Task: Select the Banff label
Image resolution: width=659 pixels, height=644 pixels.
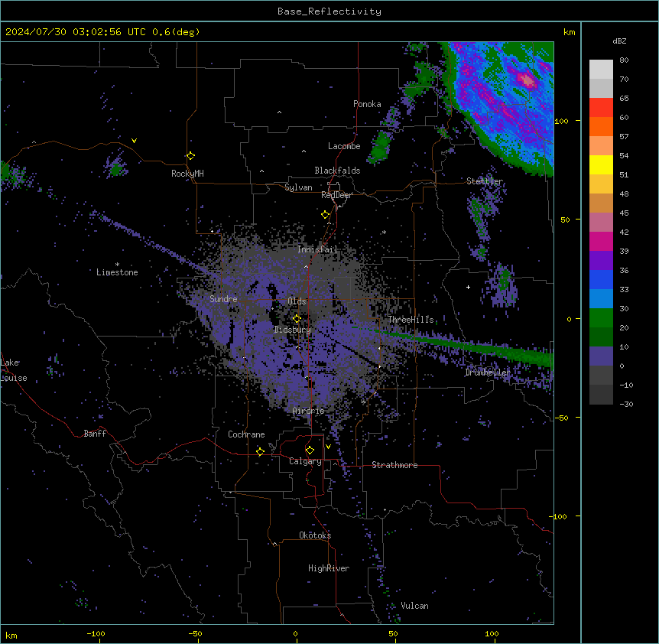Action: (95, 434)
